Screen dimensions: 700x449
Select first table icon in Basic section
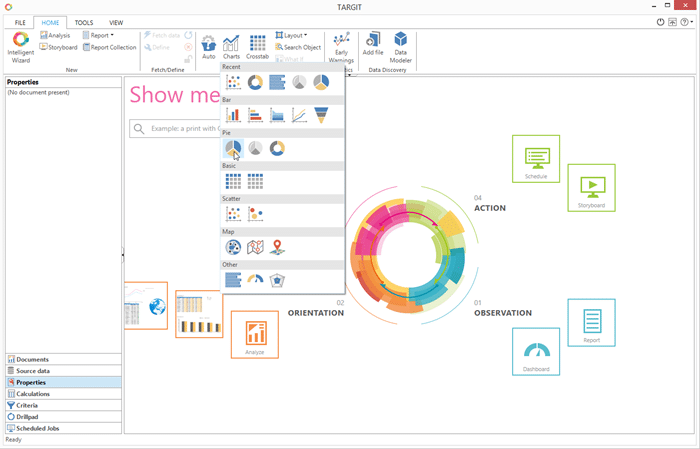coord(233,181)
